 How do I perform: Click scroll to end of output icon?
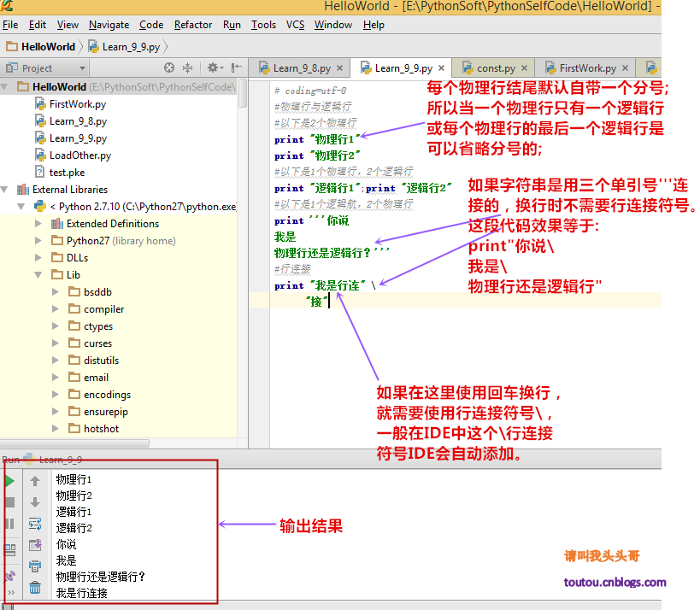35,545
